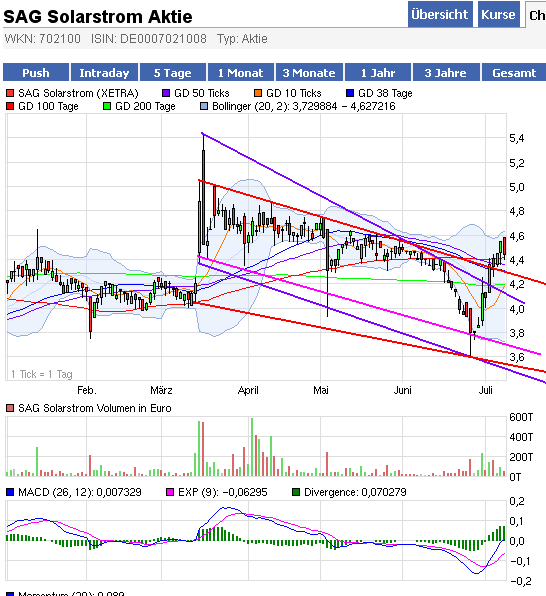Click the EXP (9) value -0,06295
Viewport: 546px width, 596px height.
tap(245, 492)
